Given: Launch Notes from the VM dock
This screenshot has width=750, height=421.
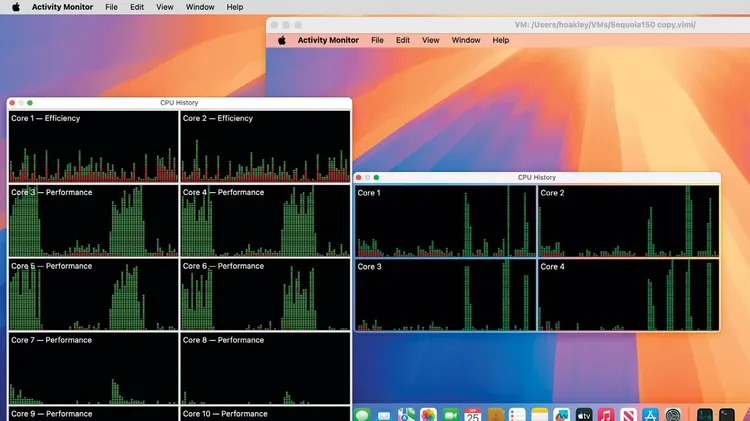Looking at the screenshot, I should tap(539, 415).
